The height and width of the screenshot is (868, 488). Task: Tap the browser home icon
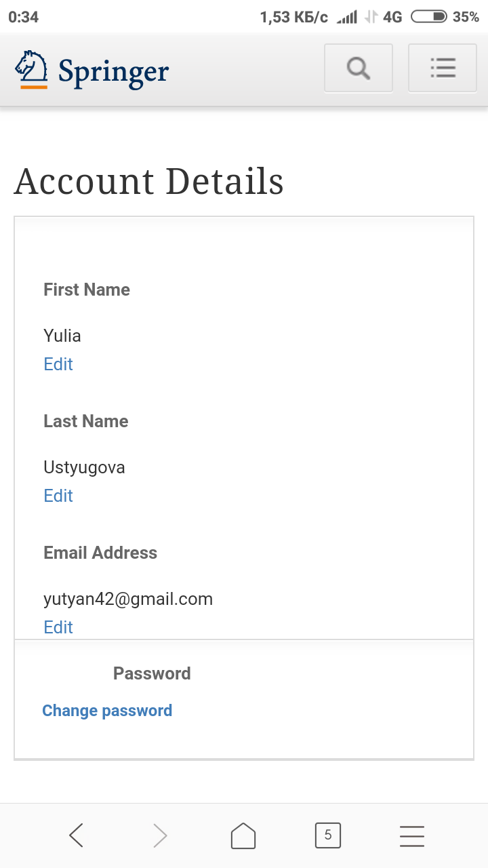coord(243,835)
